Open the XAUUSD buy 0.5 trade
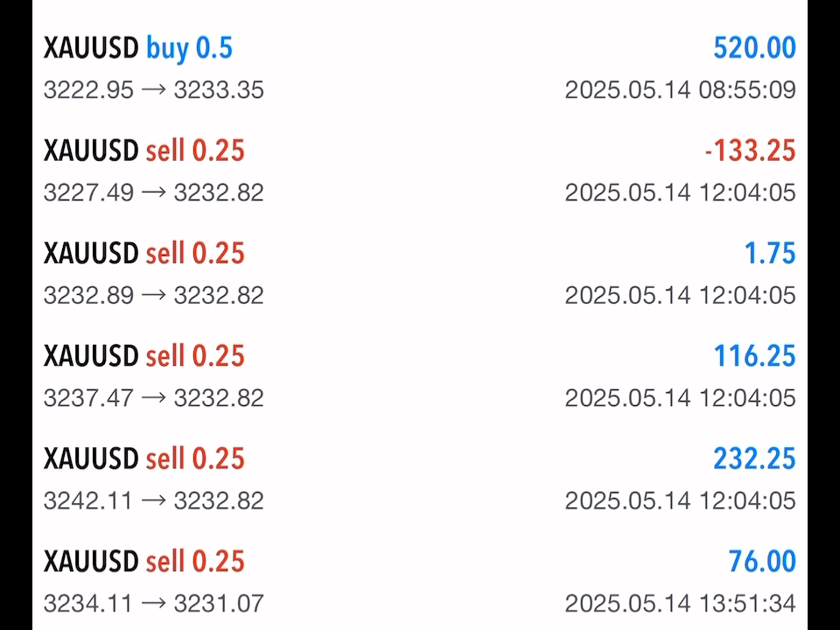Image resolution: width=840 pixels, height=630 pixels. (x=137, y=48)
